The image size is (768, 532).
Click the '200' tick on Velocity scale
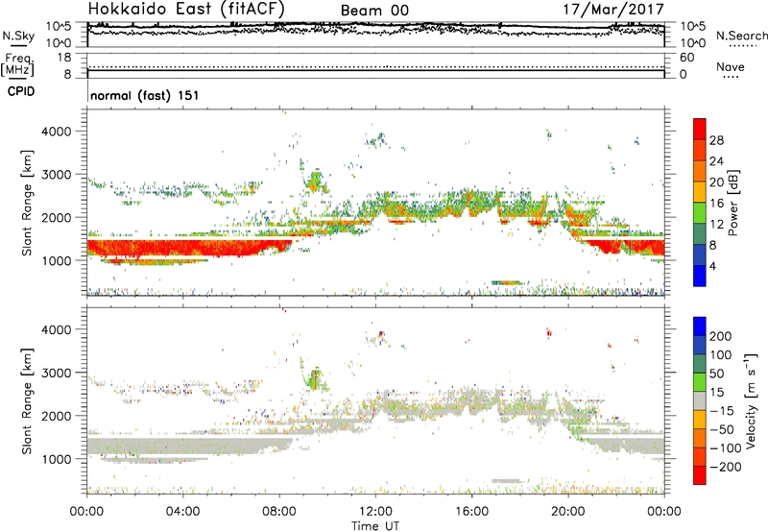click(x=721, y=336)
